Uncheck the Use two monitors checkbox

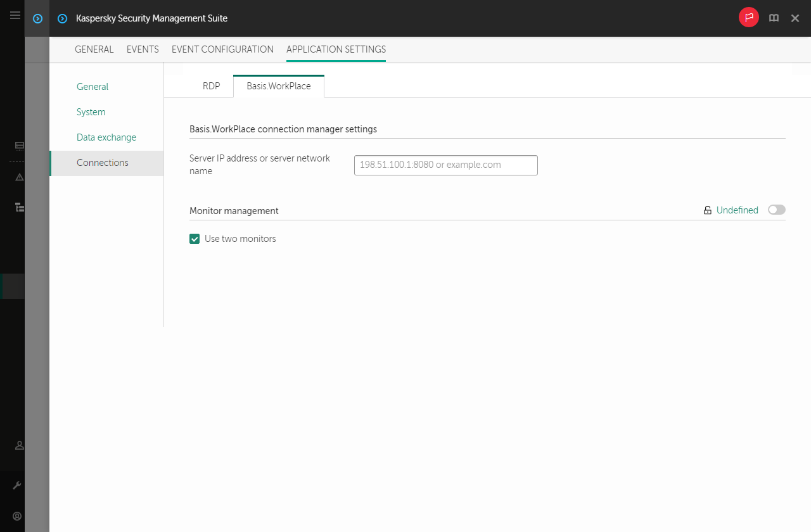click(195, 239)
